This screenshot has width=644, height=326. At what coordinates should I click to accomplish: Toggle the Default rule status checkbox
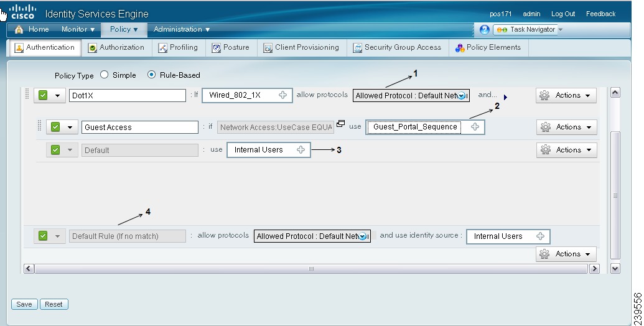[x=55, y=150]
